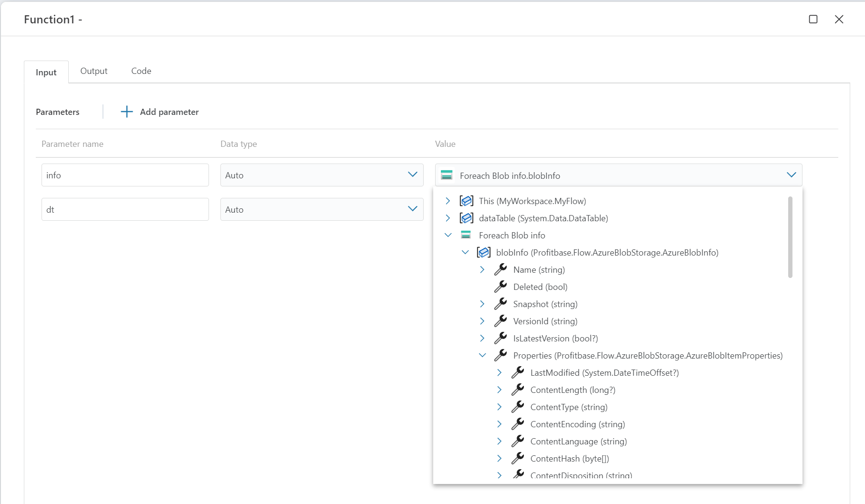
Task: Click the wrench icon beside Name (string)
Action: pos(500,269)
